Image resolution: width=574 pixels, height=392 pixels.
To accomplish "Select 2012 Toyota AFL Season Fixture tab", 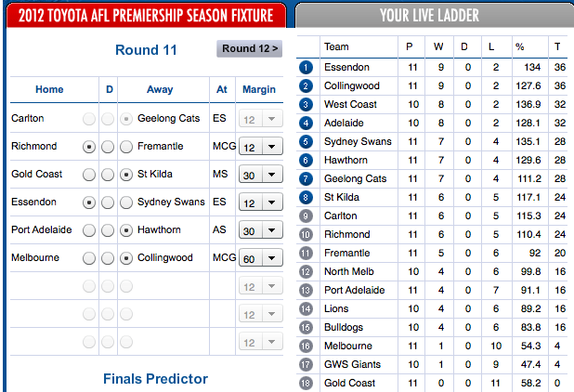I will [x=146, y=16].
